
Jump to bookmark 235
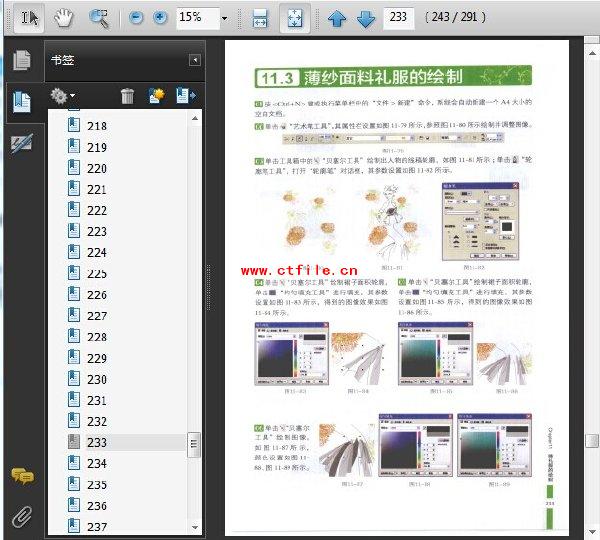point(97,484)
